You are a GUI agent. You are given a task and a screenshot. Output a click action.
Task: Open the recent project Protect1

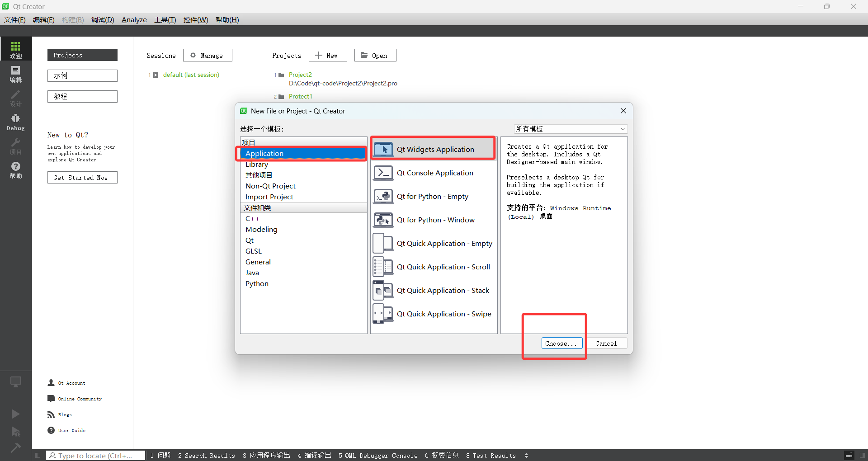[300, 96]
